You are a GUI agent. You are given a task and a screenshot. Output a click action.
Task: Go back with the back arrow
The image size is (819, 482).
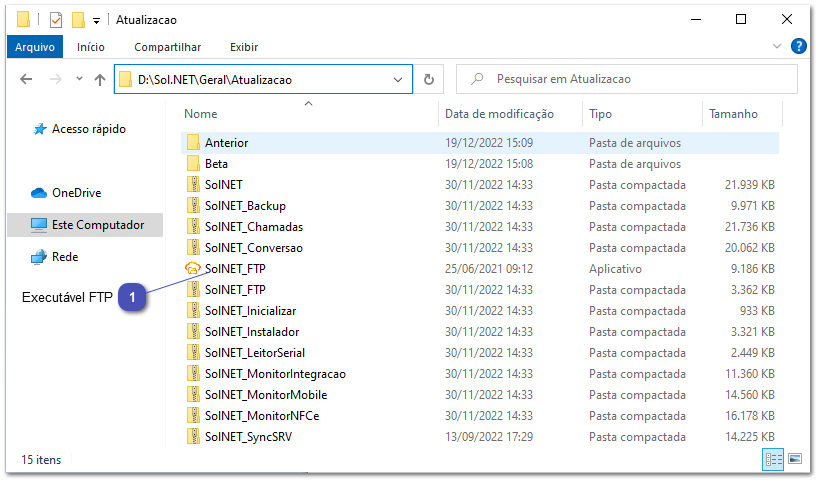pyautogui.click(x=26, y=79)
